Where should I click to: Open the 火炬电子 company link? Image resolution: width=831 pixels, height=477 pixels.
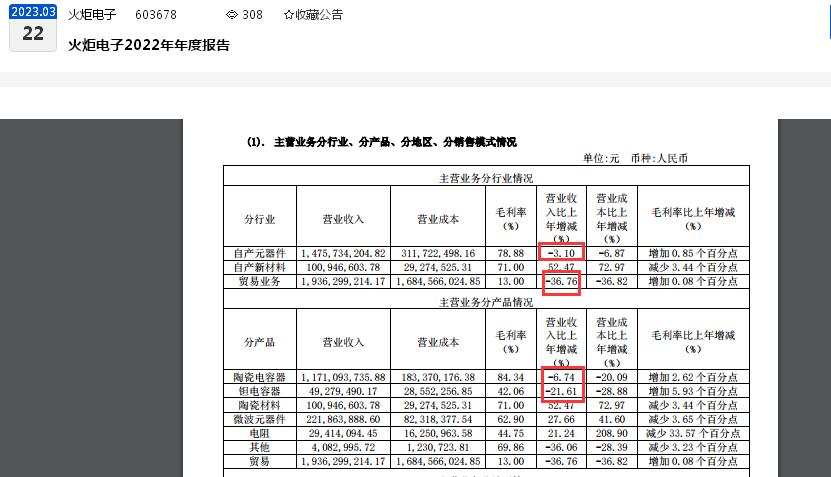pos(92,15)
